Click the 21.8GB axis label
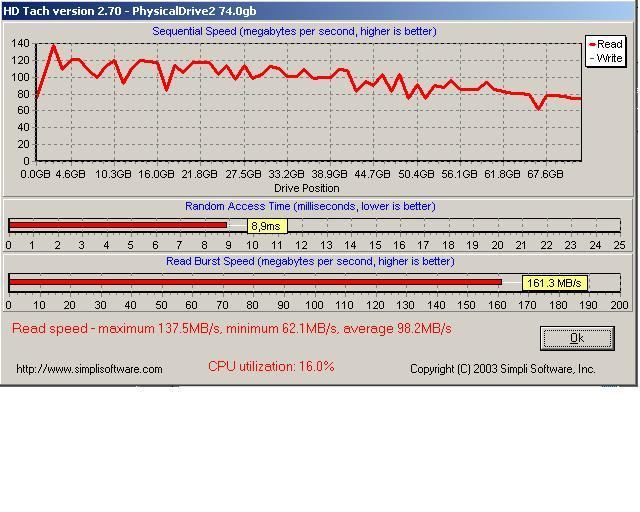This screenshot has height=512, width=640. pyautogui.click(x=200, y=174)
